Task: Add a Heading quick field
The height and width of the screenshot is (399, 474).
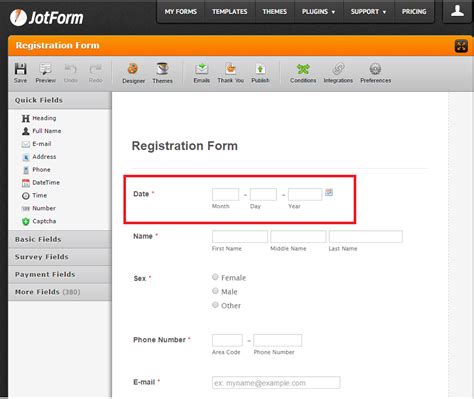Action: pos(39,118)
